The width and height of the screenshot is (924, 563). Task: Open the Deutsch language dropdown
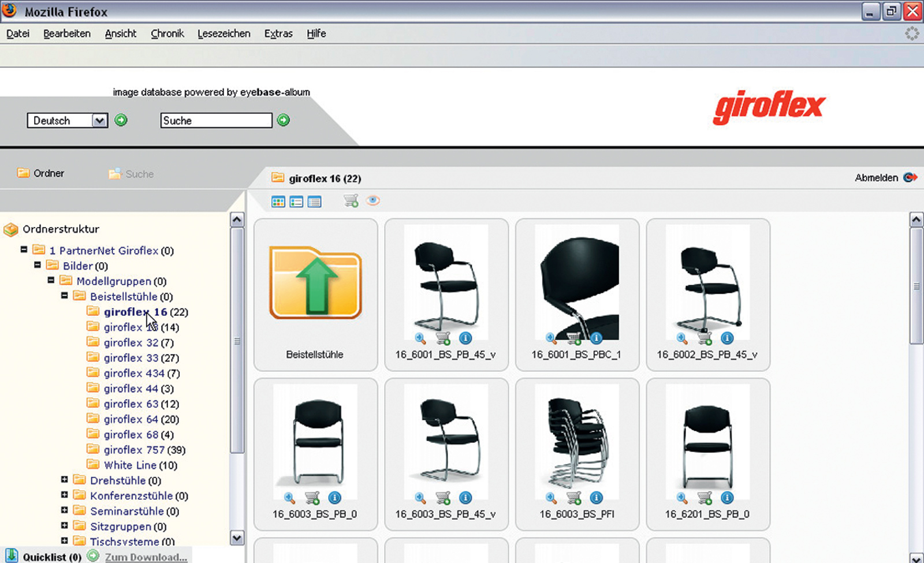(x=99, y=121)
